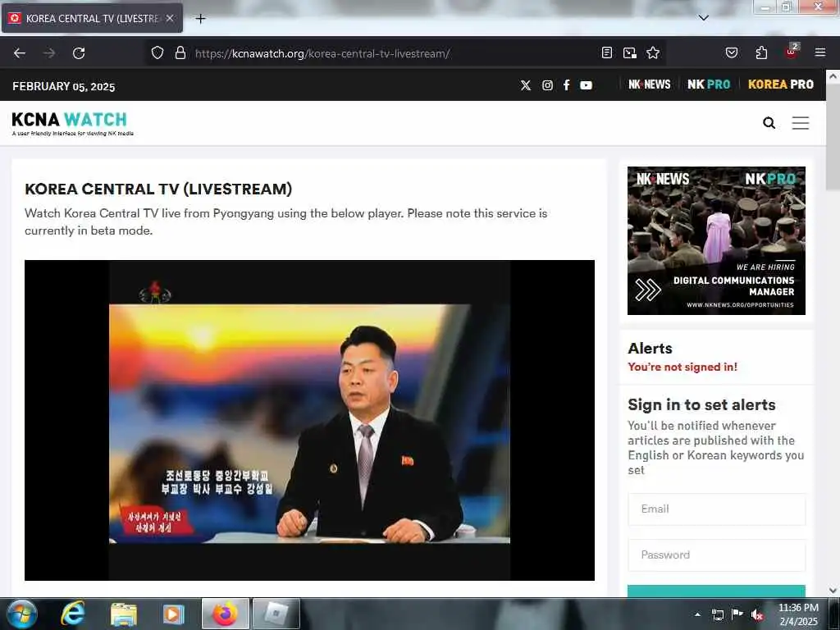Open picture-in-picture icon in address bar
840x630 pixels.
pyautogui.click(x=630, y=53)
